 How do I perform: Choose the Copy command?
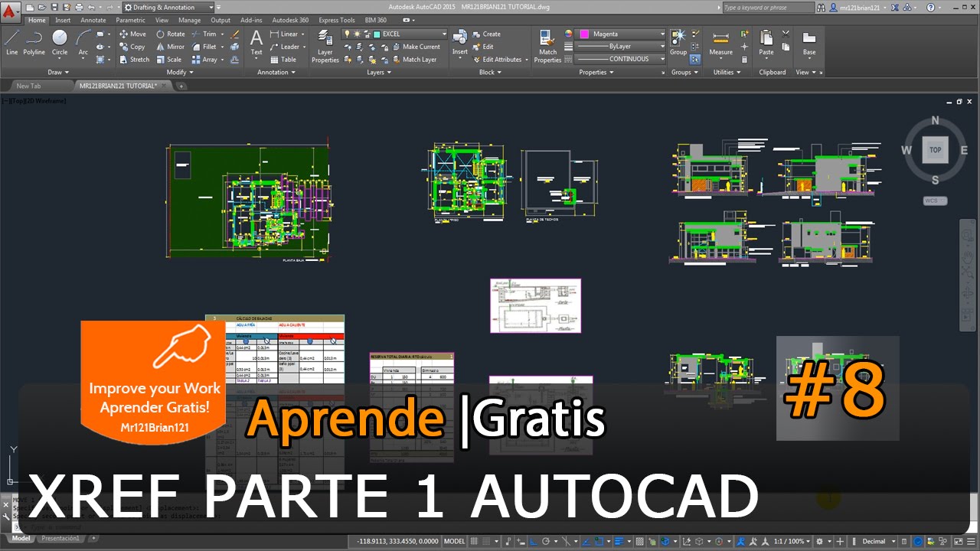(132, 47)
